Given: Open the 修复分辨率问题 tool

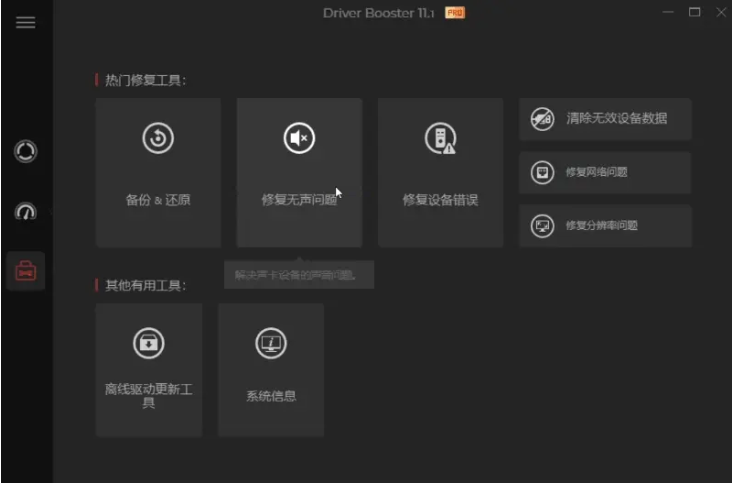Looking at the screenshot, I should 605,226.
